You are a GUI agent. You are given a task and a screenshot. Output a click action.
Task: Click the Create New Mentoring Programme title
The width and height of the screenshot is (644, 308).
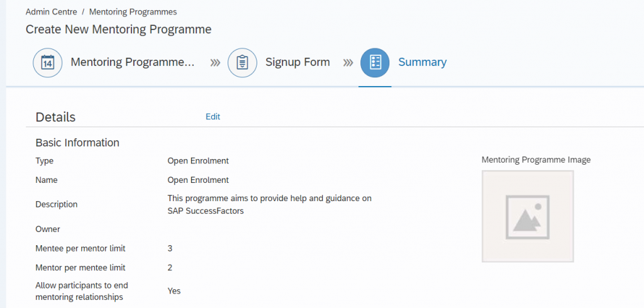click(118, 30)
